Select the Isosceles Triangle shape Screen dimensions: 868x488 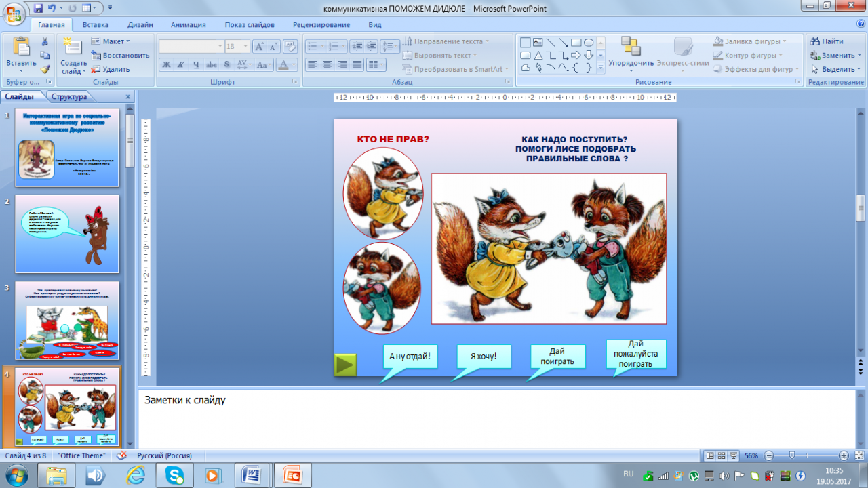pyautogui.click(x=538, y=55)
